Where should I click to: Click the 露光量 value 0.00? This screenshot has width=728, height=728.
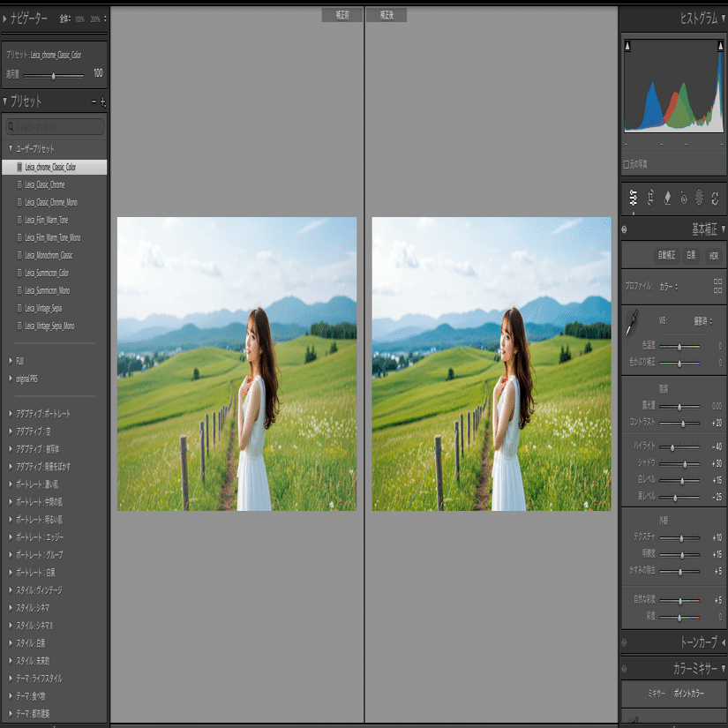coord(717,406)
